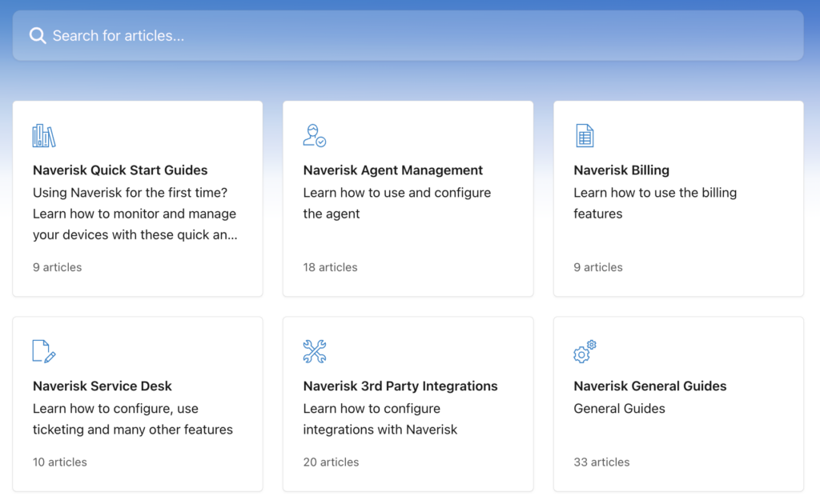Click the Service Desk page-and-pencil icon
Viewport: 820px width, 504px height.
pyautogui.click(x=44, y=351)
